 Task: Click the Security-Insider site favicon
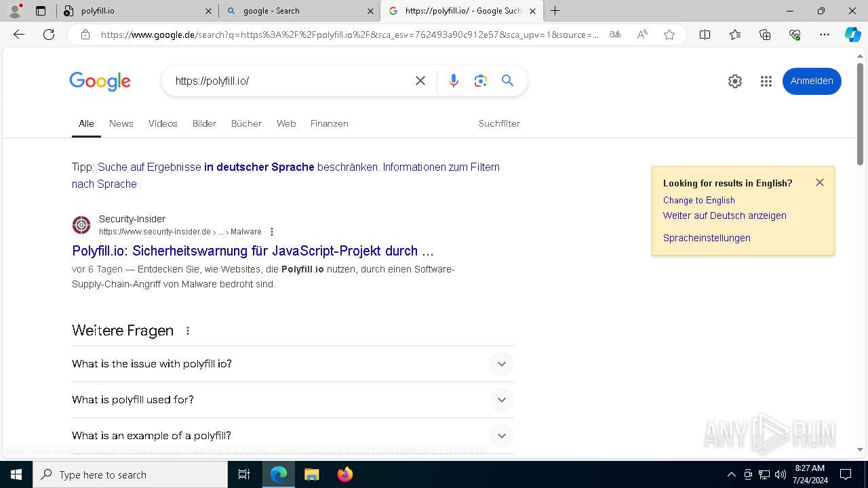pos(81,225)
